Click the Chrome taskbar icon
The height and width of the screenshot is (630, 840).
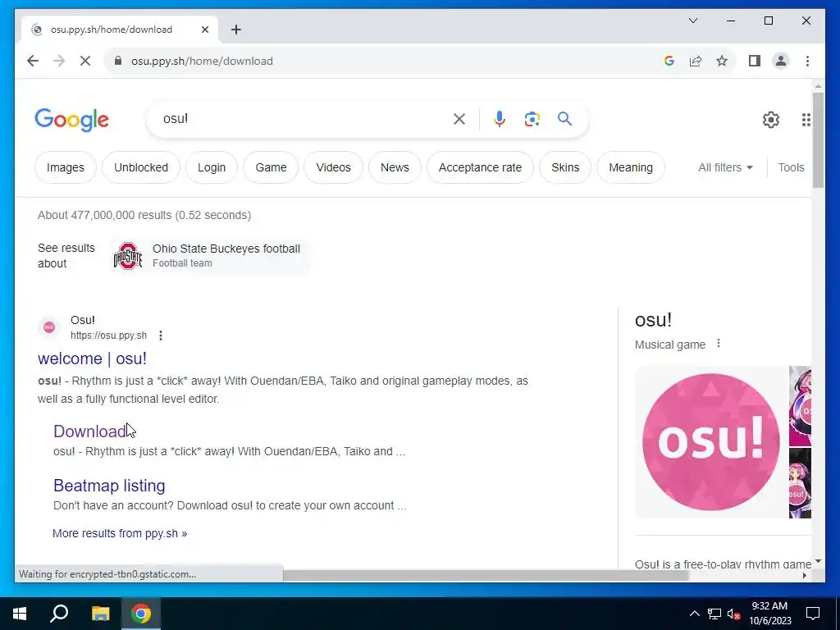pos(141,614)
